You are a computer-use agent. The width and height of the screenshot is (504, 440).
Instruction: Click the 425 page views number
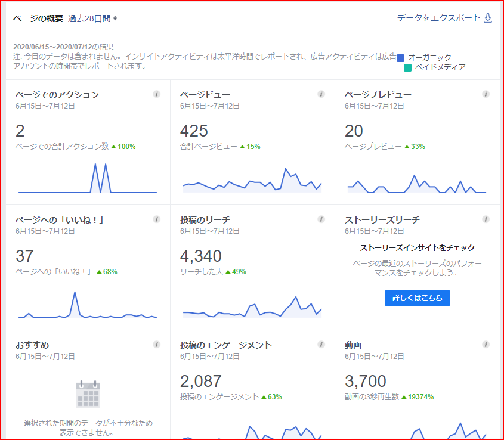coord(194,131)
